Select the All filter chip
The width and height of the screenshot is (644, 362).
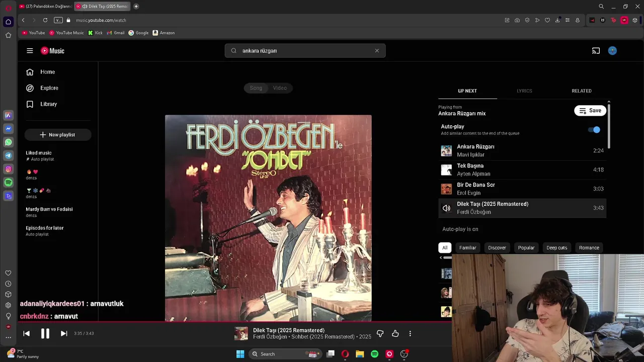tap(445, 248)
